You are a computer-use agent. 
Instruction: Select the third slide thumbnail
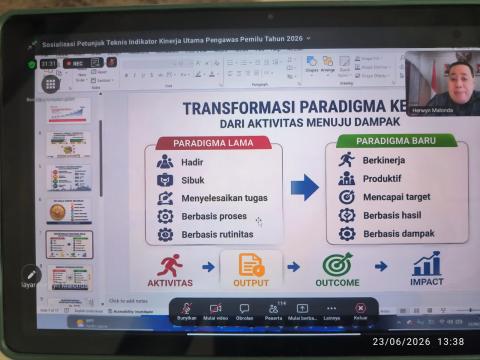(69, 178)
